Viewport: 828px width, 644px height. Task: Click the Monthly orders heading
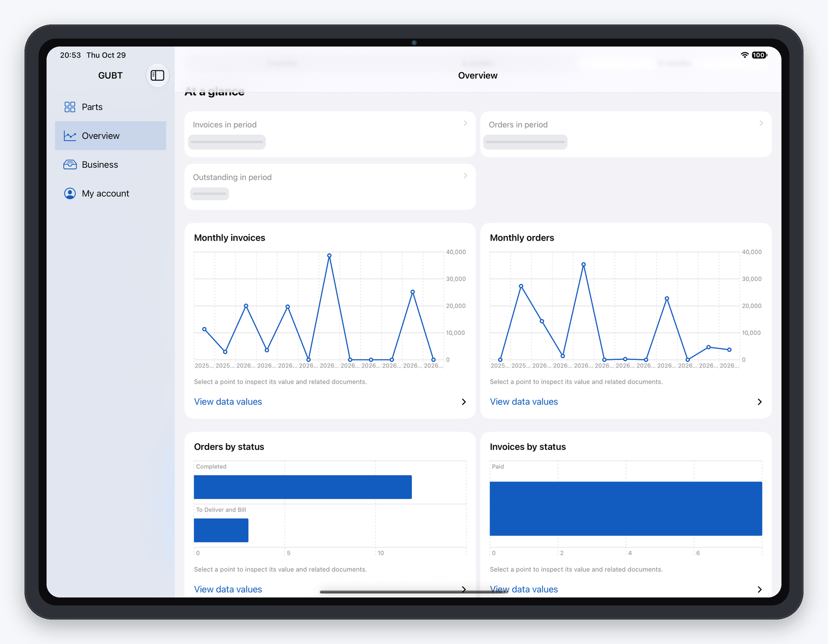pyautogui.click(x=522, y=238)
